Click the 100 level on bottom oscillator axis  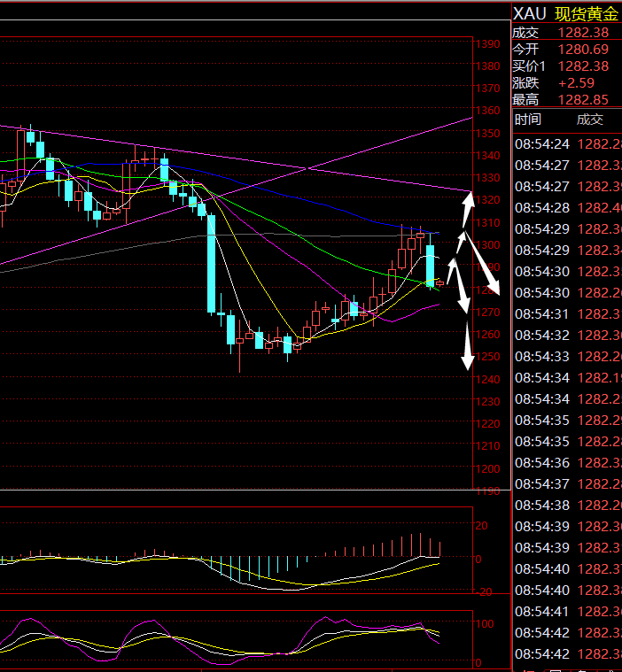click(486, 624)
